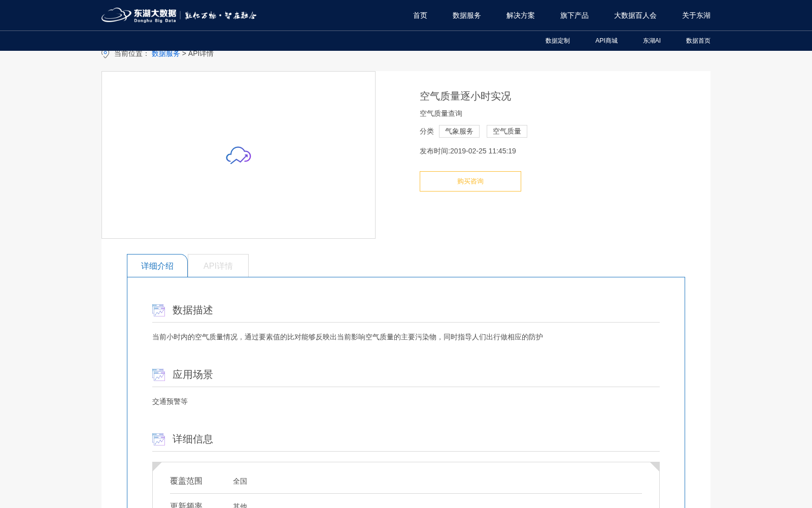Open the 旗下产品 menu item
This screenshot has width=812, height=508.
tap(574, 16)
